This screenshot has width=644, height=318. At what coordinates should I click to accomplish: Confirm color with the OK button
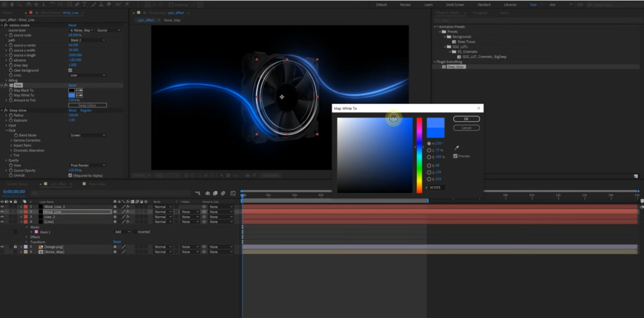466,118
